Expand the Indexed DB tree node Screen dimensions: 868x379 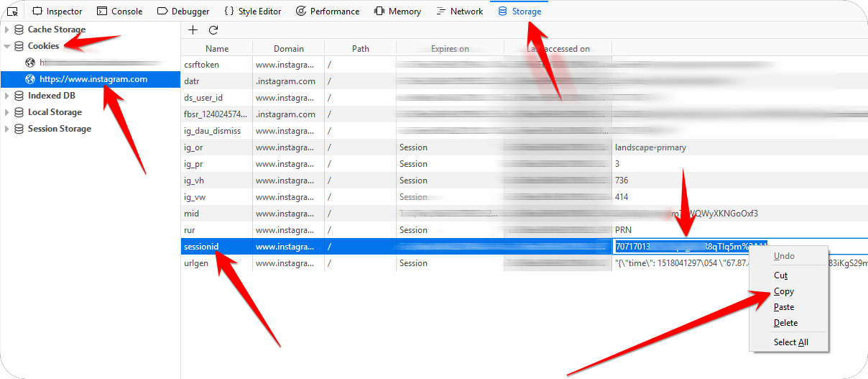7,96
